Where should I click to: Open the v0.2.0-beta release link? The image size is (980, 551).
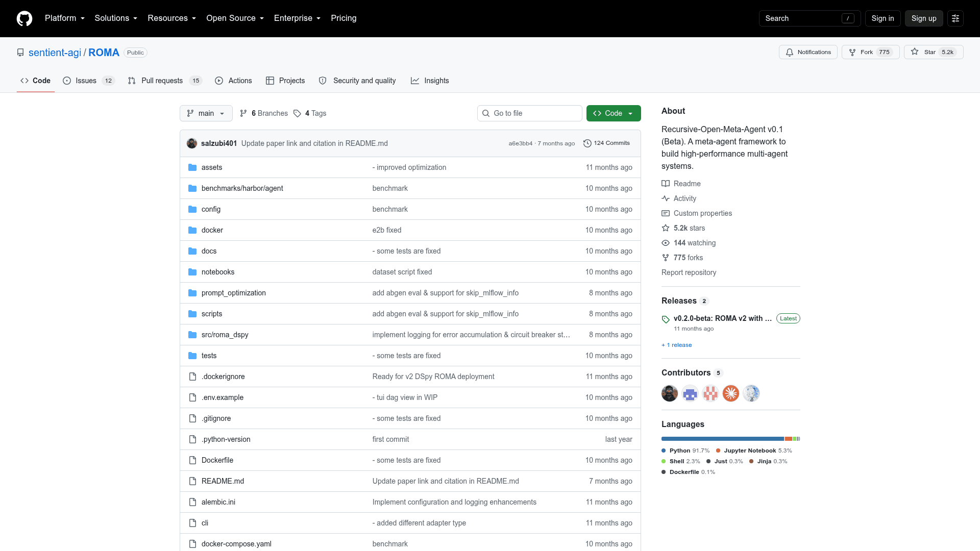[x=722, y=318]
